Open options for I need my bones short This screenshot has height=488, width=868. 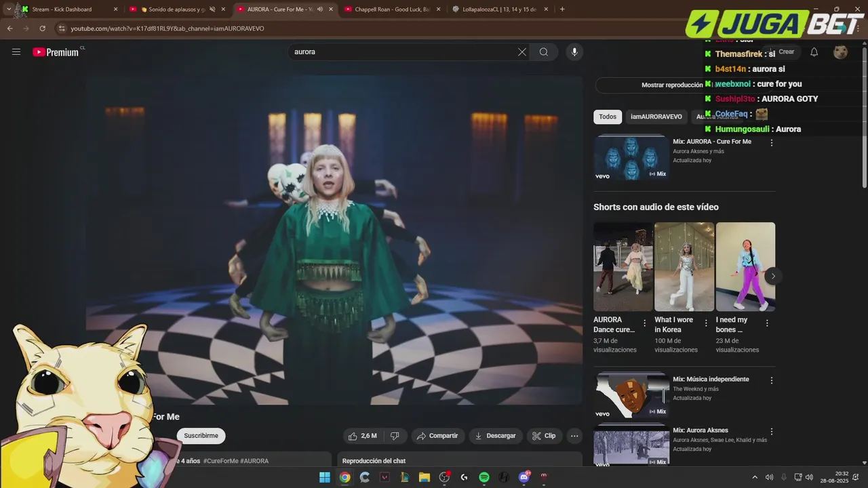click(767, 323)
